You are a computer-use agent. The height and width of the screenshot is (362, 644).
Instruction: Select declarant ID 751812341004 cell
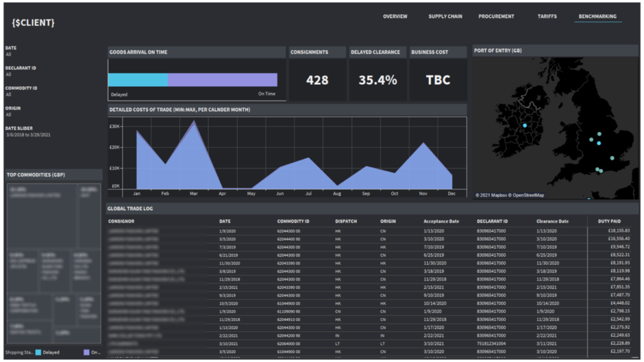pyautogui.click(x=491, y=344)
